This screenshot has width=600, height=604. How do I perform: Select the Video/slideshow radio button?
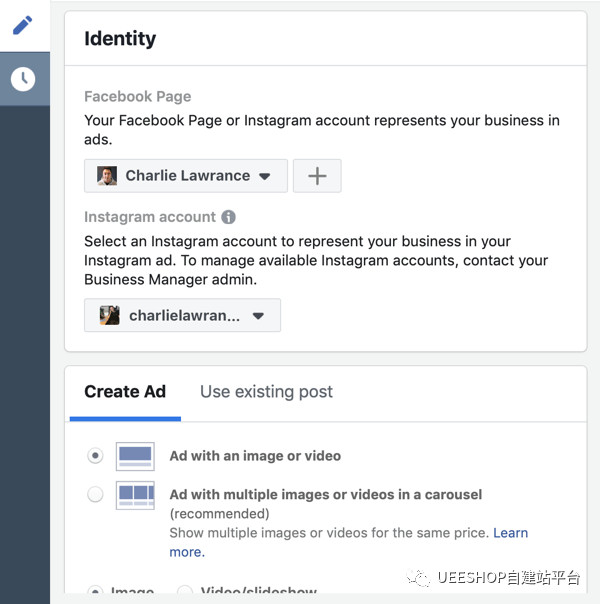tap(184, 592)
